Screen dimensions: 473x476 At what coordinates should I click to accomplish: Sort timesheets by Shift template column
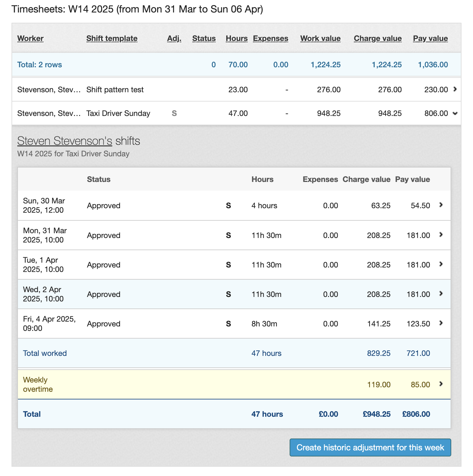[112, 38]
